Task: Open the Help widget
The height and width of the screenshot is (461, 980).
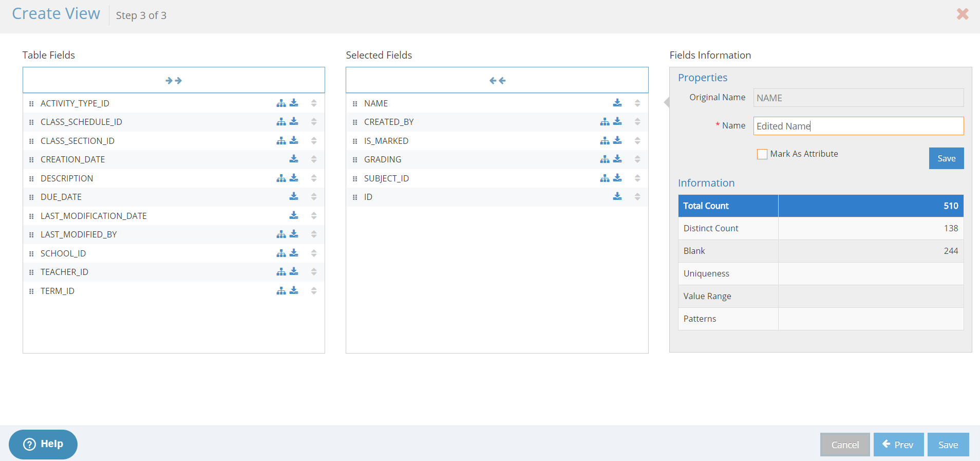Action: pos(43,444)
